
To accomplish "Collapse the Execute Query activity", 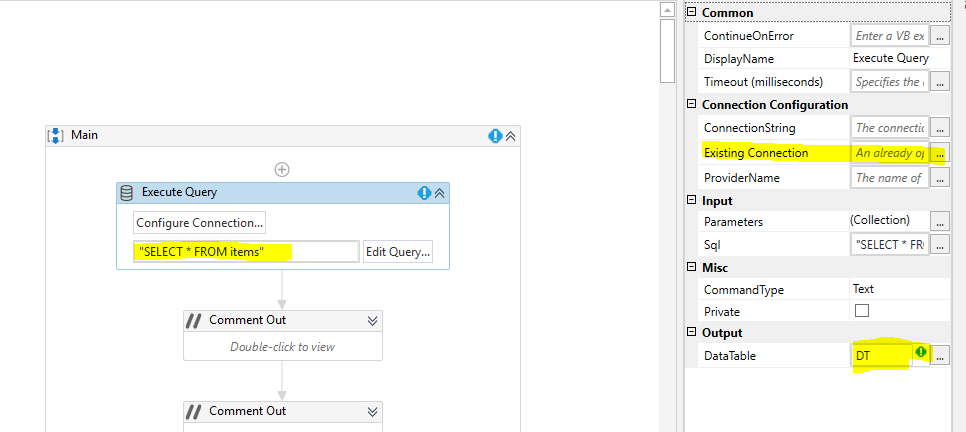I will (439, 193).
